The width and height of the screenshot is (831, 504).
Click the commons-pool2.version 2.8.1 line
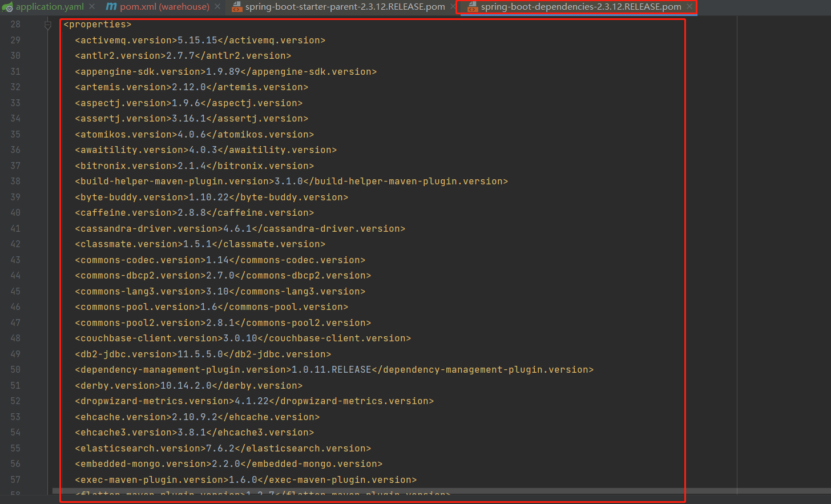point(223,323)
